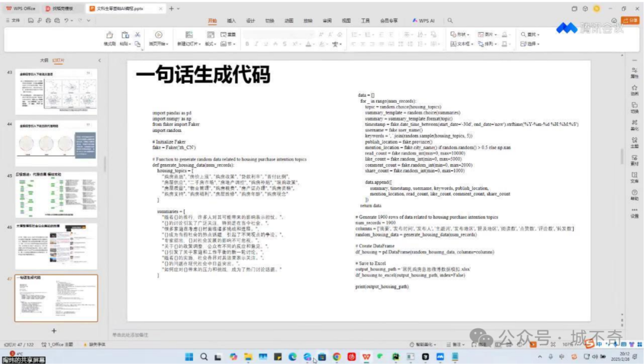Select slide 45 thumbnail

(56, 195)
